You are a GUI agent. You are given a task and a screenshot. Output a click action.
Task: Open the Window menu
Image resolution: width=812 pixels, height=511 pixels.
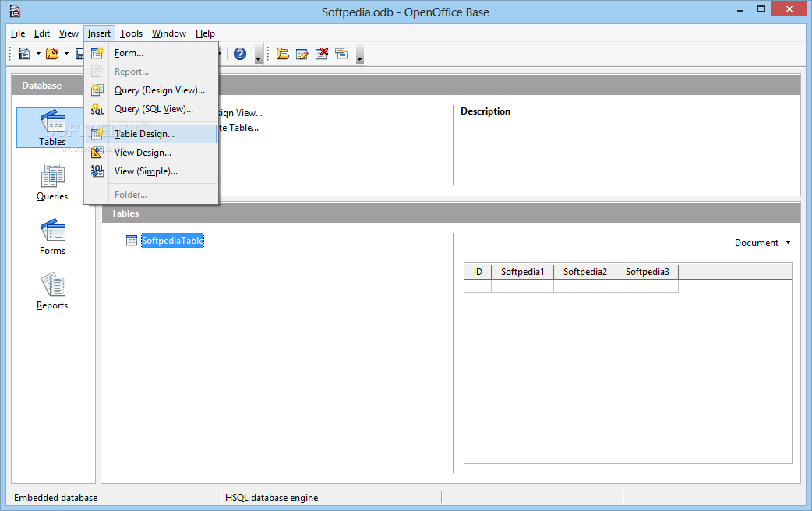(x=169, y=33)
